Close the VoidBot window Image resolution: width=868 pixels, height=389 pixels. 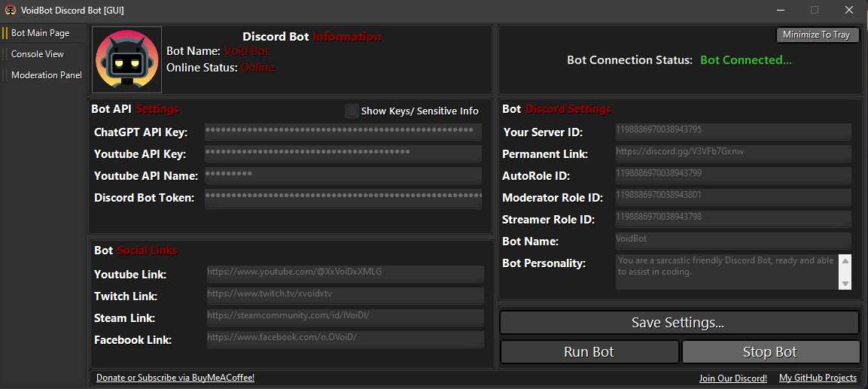(848, 10)
